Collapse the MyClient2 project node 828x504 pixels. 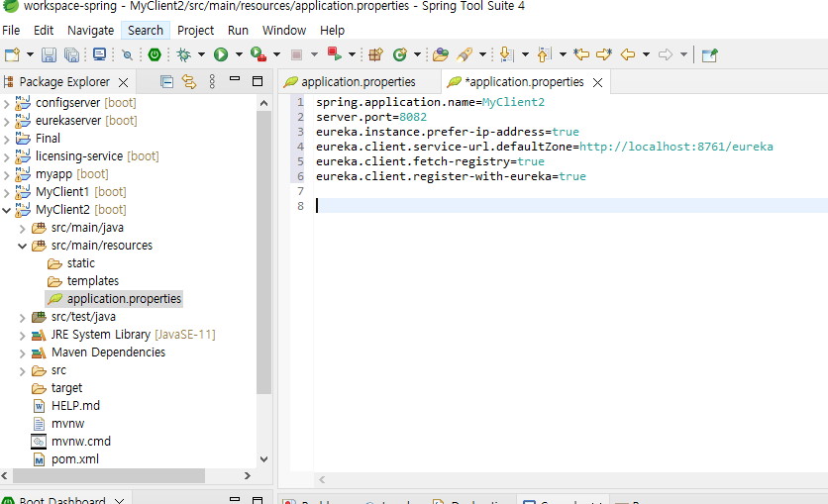pyautogui.click(x=6, y=210)
